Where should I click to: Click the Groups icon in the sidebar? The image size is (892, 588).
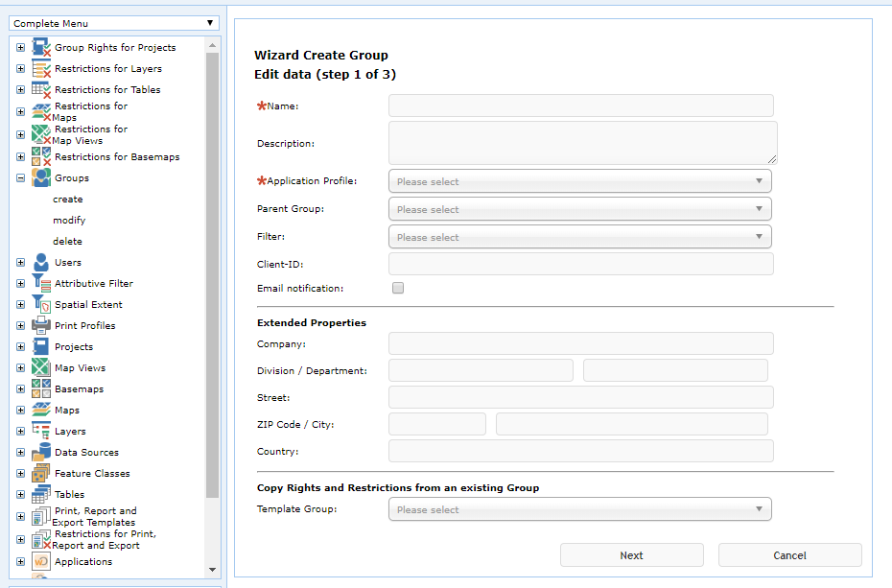tap(39, 176)
